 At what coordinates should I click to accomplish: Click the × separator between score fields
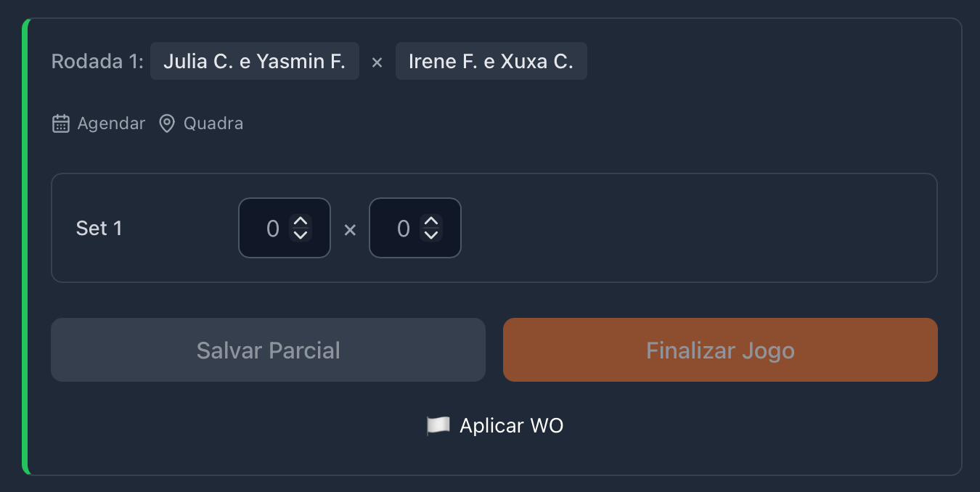tap(350, 230)
